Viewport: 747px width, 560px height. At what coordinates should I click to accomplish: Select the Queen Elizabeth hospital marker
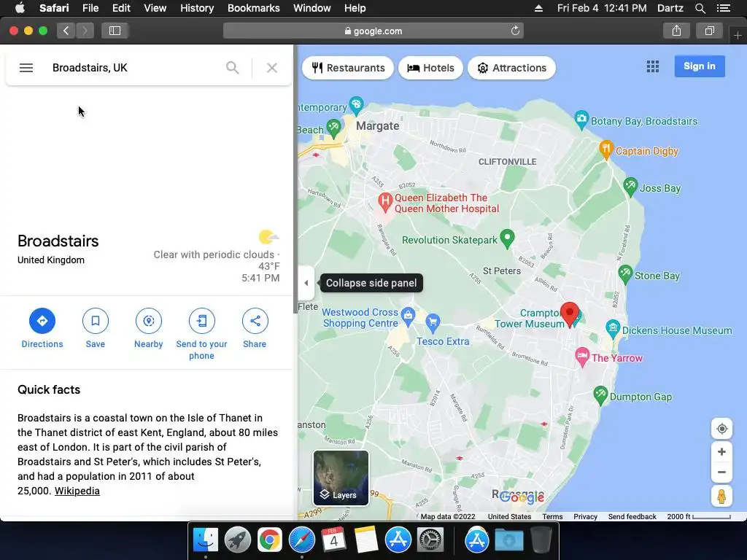(x=385, y=202)
